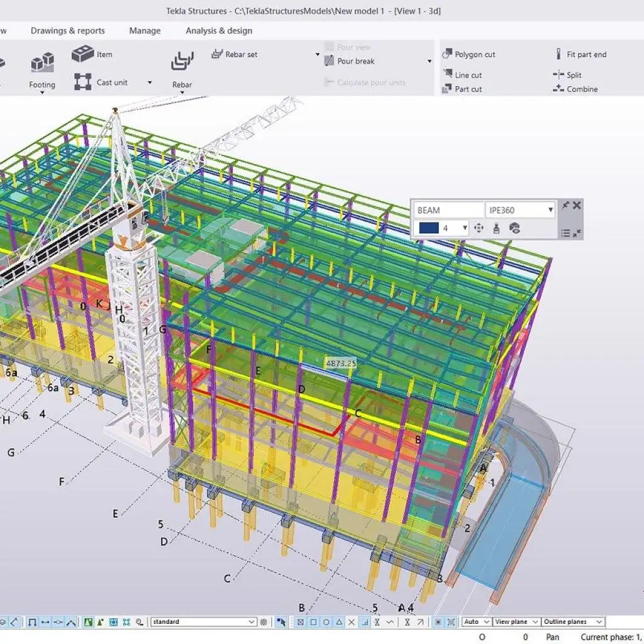Viewport: 644px width, 644px height.
Task: Select the Line cut tool
Action: click(462, 75)
